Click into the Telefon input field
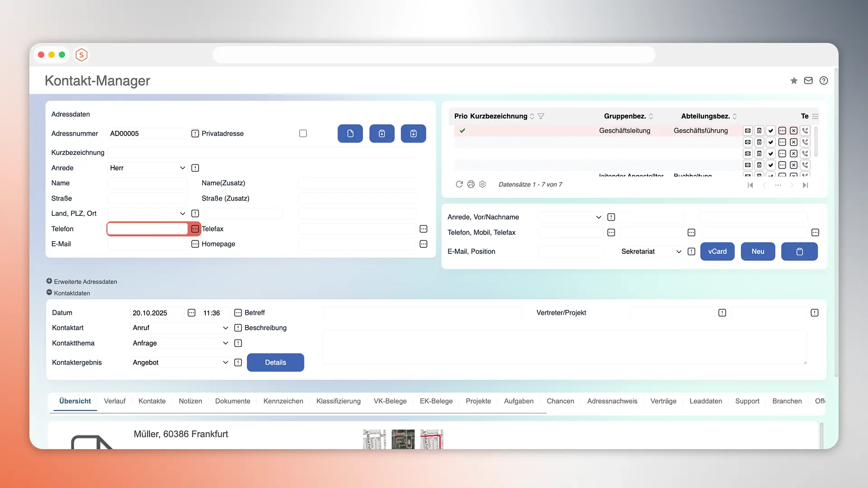 pyautogui.click(x=147, y=229)
